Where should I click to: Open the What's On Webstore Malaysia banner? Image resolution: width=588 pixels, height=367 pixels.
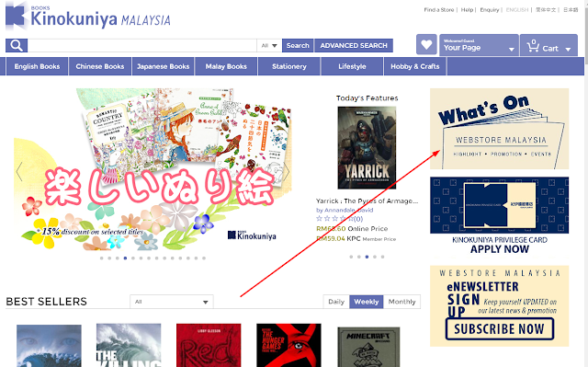499,129
